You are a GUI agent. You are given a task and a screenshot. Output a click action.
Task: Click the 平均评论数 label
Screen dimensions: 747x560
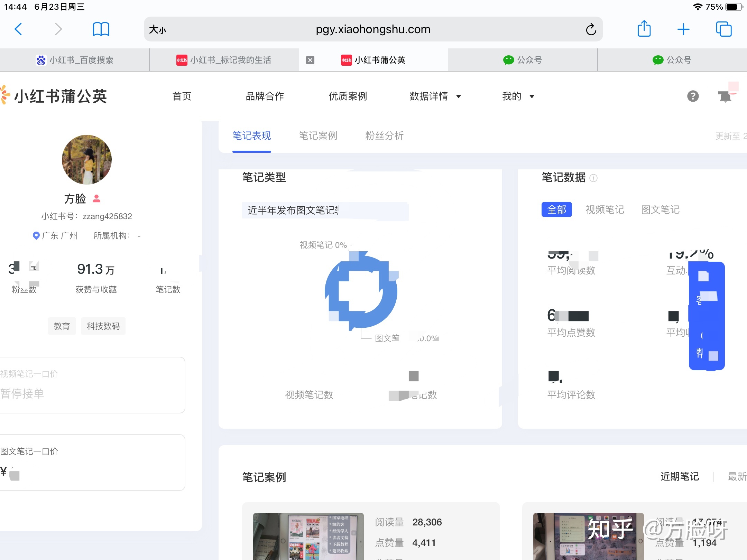click(x=571, y=395)
